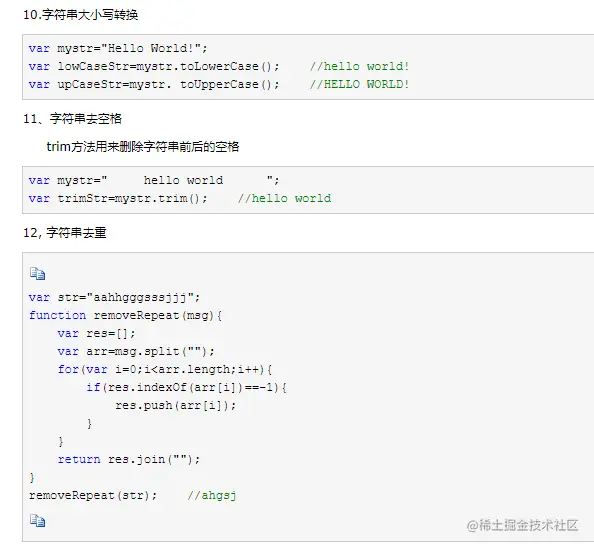Click the '@稀土掘金技术社区' watermark
Screen dimensions: 594x548
pyautogui.click(x=522, y=525)
